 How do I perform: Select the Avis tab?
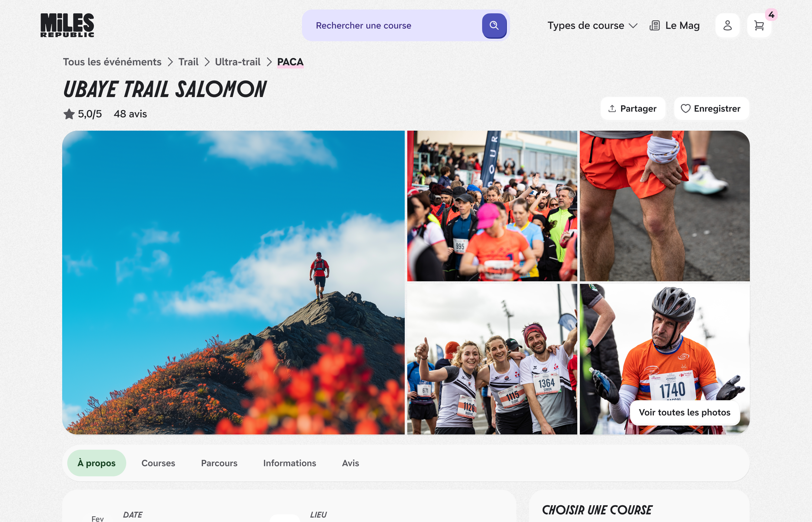point(350,463)
